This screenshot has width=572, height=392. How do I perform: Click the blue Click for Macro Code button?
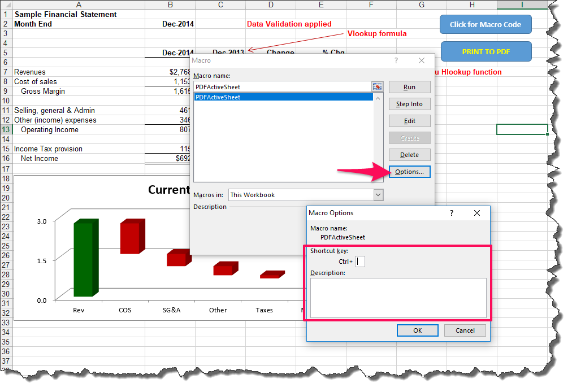[x=485, y=24]
